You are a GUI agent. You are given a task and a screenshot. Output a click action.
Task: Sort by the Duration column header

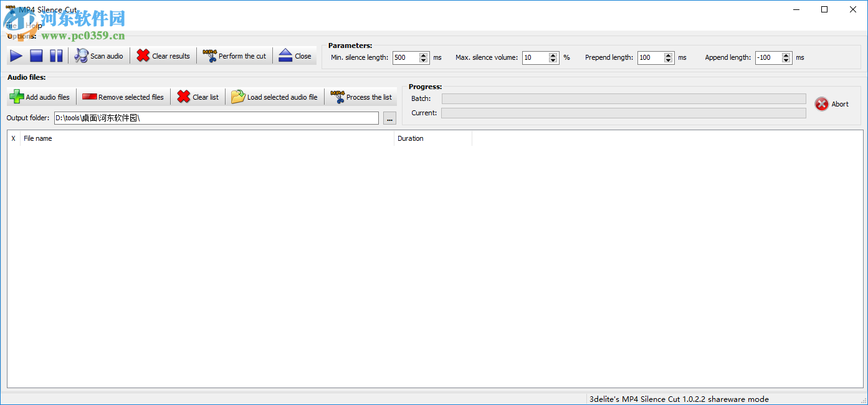pos(433,138)
